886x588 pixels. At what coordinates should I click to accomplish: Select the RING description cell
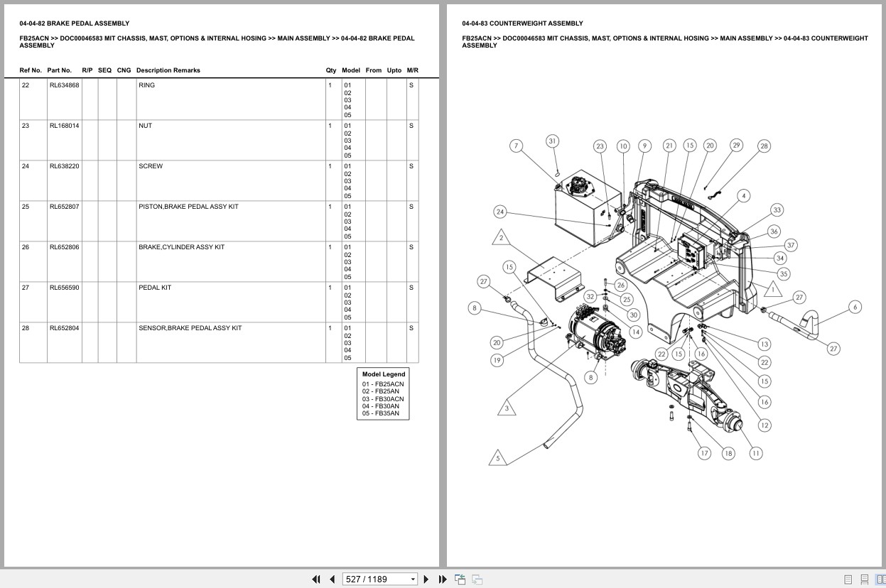click(229, 99)
